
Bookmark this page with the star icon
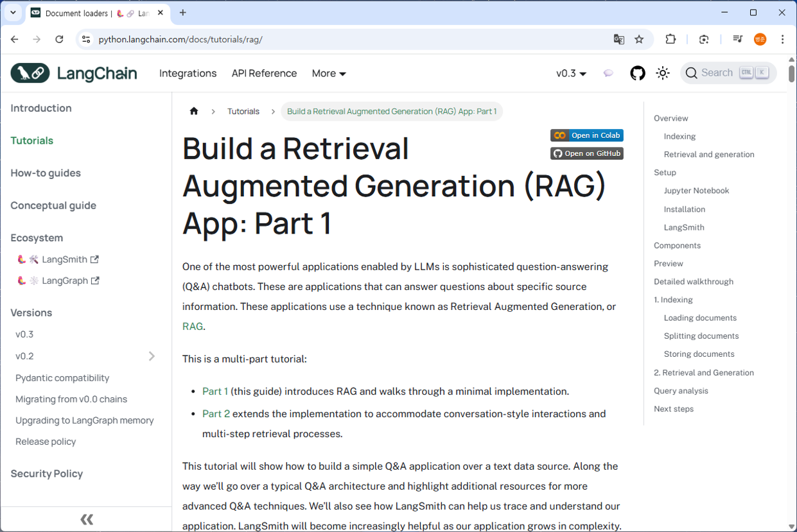click(639, 39)
